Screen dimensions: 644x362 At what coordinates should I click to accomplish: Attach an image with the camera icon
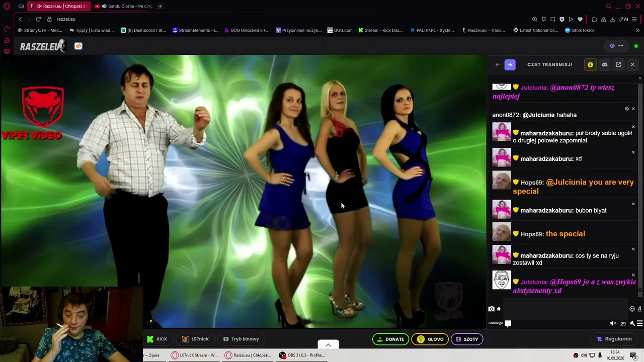[x=492, y=309]
